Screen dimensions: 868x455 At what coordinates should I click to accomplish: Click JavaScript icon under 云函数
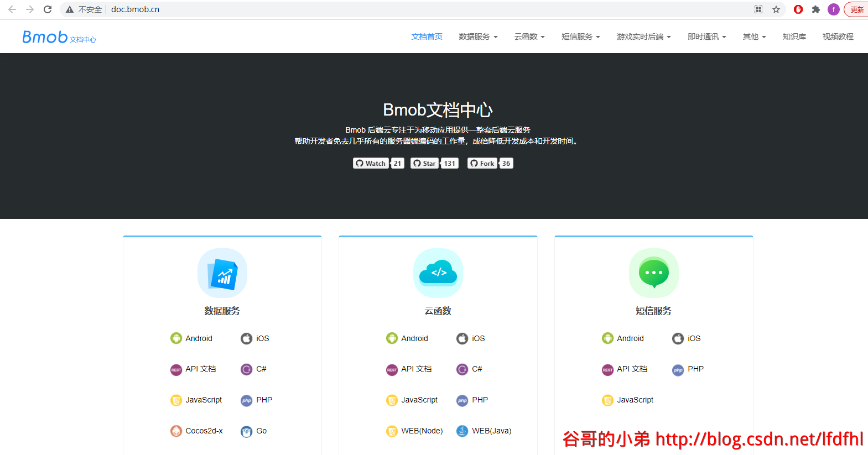point(392,400)
